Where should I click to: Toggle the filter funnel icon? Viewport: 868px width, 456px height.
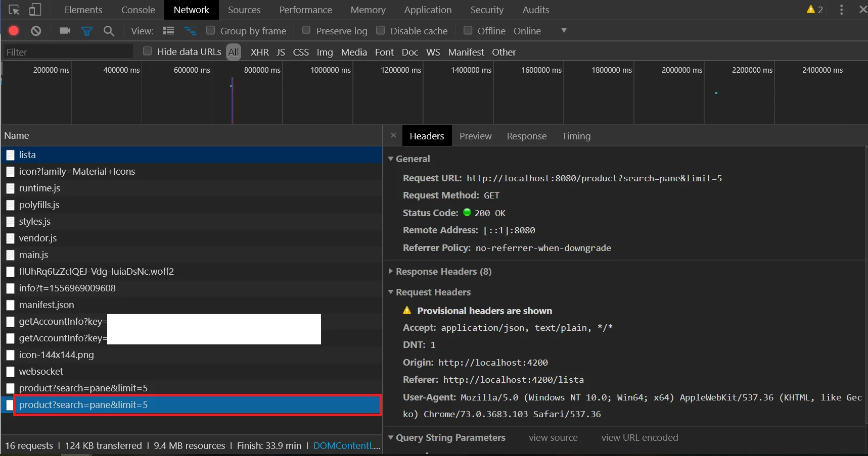[87, 31]
